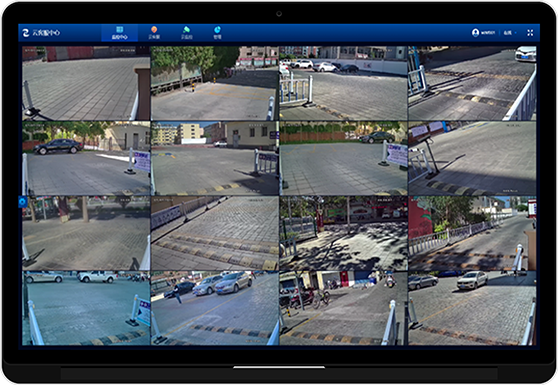Open the feed with parked motorcycles and bicycles

(x=343, y=308)
